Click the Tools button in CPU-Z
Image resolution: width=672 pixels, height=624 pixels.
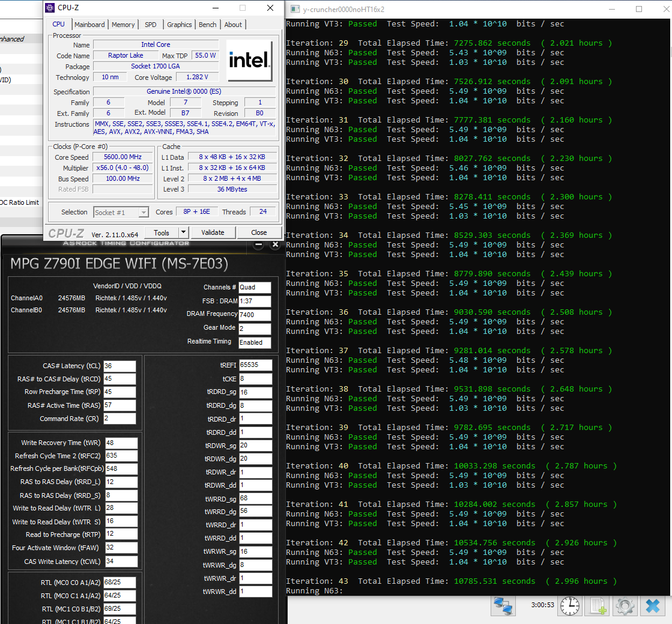[x=161, y=232]
